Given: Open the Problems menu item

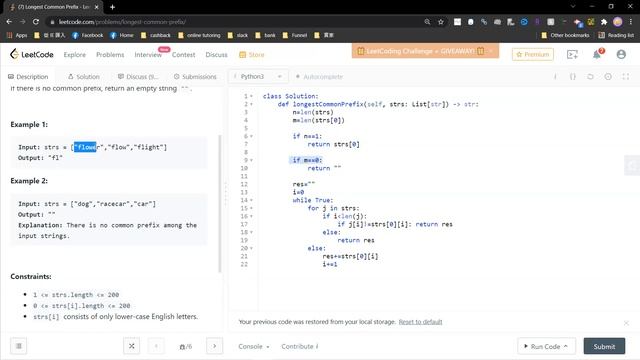Looking at the screenshot, I should pos(110,55).
